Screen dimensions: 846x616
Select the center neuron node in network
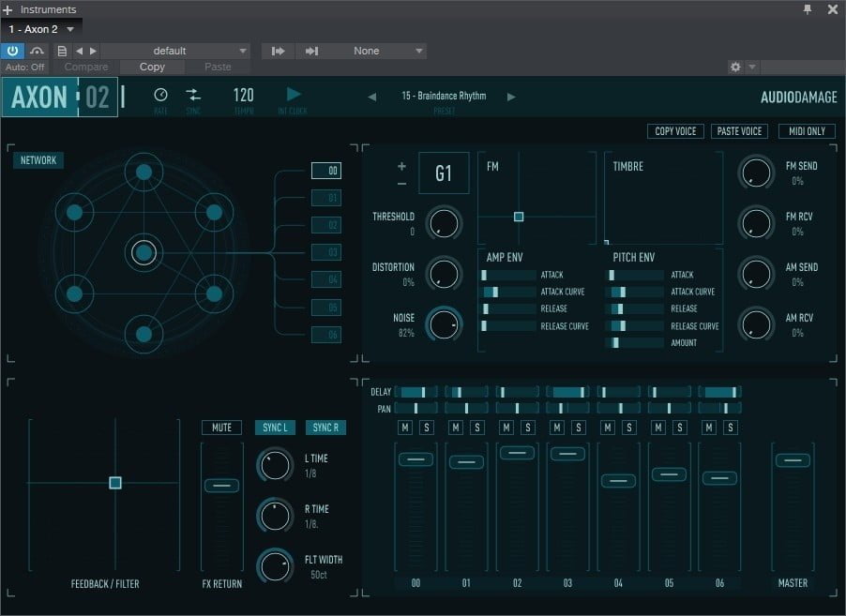tap(144, 252)
